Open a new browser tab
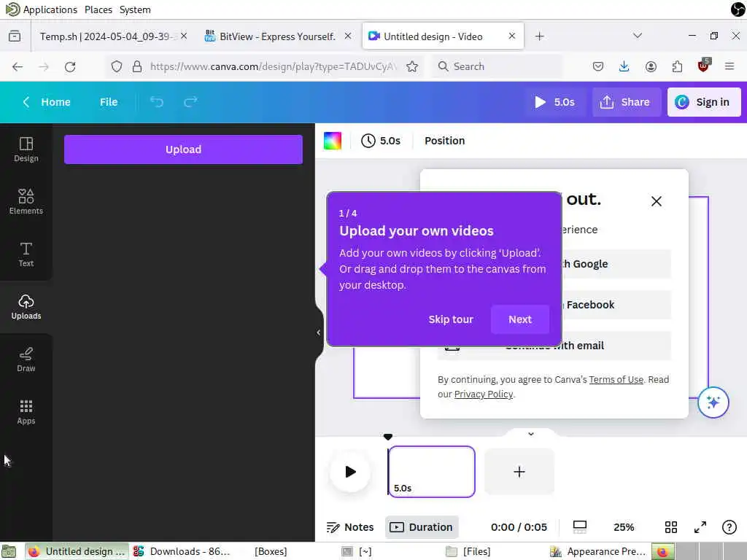This screenshot has width=747, height=560. pos(539,36)
